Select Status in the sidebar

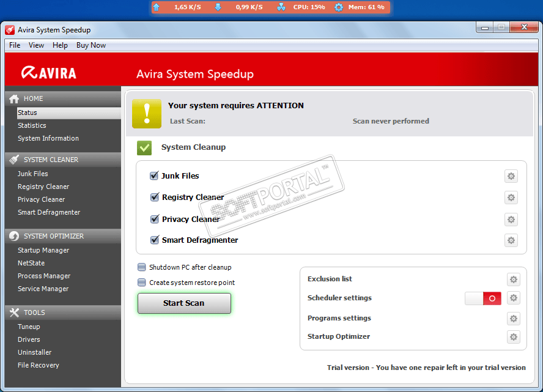coord(69,113)
